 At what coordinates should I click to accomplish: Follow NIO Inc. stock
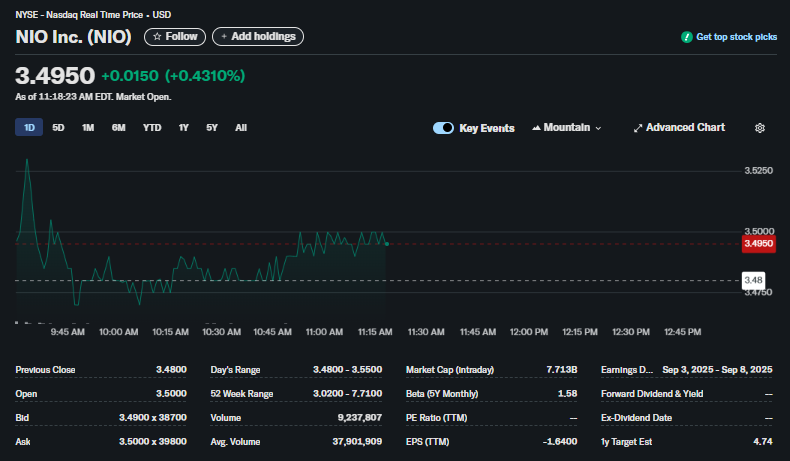(x=175, y=37)
